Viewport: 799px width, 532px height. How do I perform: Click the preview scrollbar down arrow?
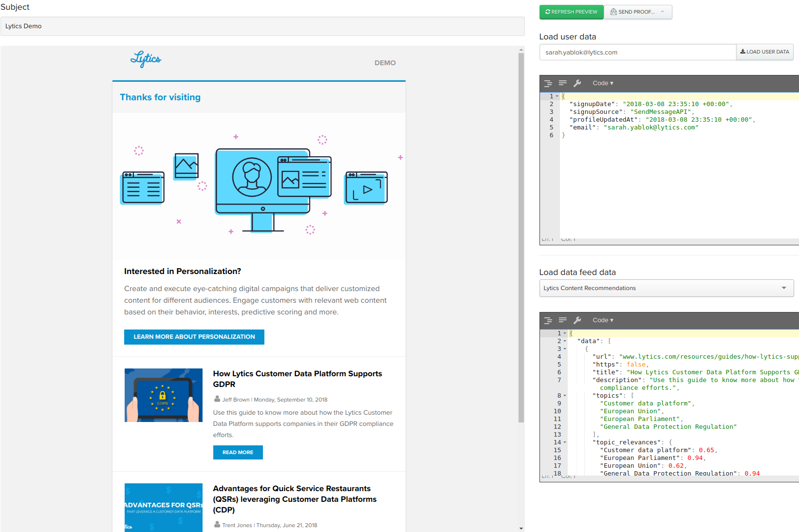(521, 529)
